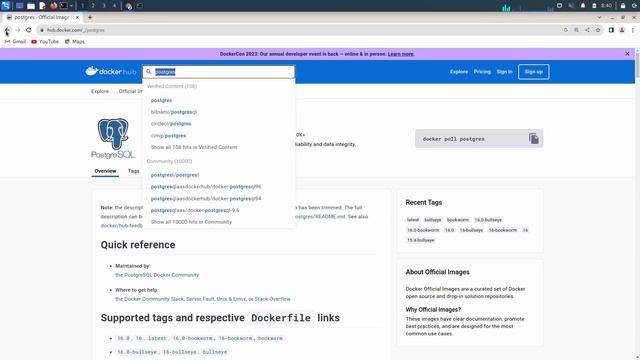The height and width of the screenshot is (360, 640).
Task: Click the bookworm recent tag
Action: click(x=458, y=220)
